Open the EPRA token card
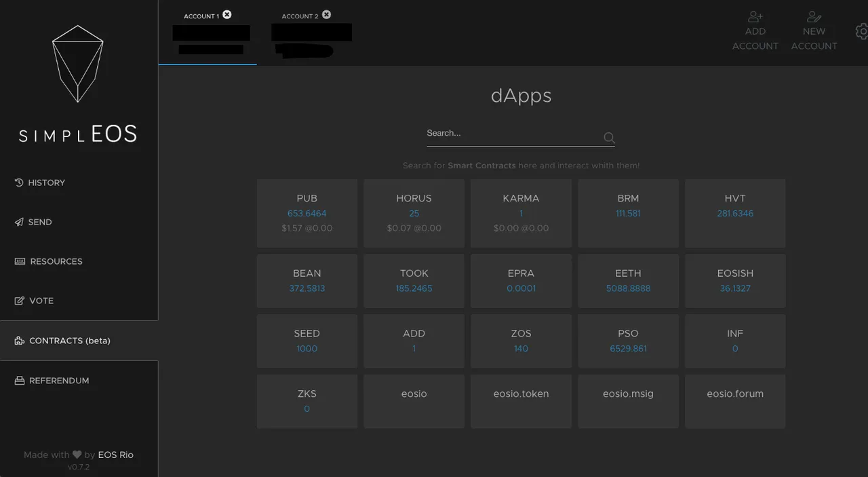 tap(521, 281)
